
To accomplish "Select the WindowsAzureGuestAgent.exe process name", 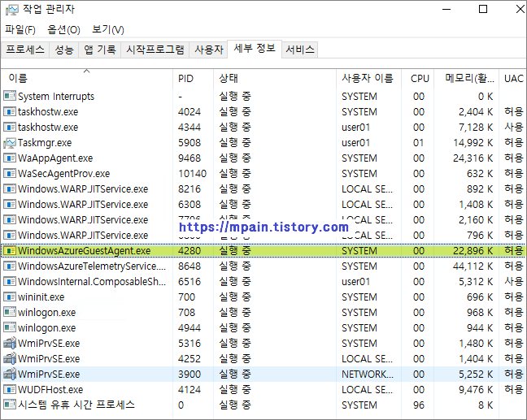I will pos(84,251).
